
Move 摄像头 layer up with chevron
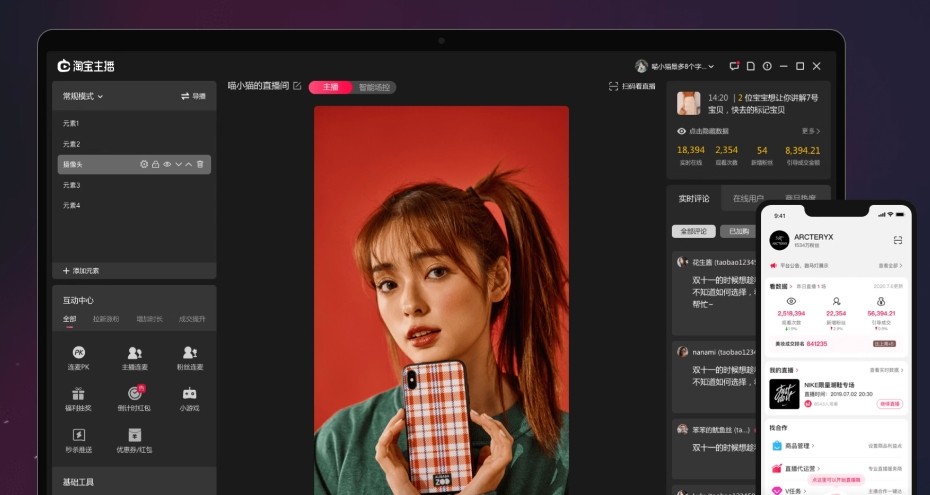[189, 164]
